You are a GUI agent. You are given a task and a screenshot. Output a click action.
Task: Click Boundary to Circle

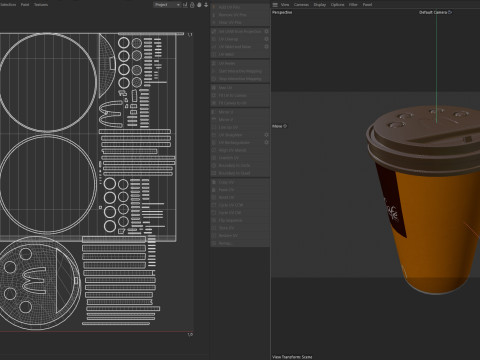coord(240,165)
